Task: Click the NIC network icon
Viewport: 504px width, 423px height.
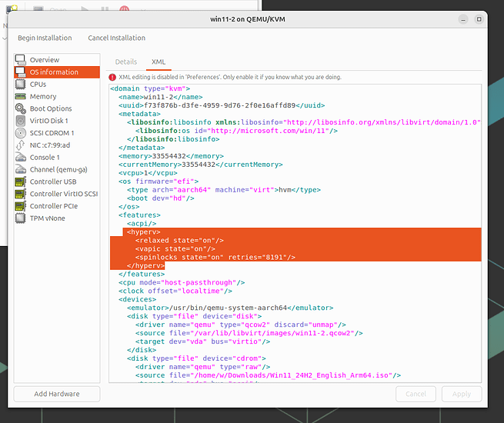Action: pyautogui.click(x=20, y=145)
